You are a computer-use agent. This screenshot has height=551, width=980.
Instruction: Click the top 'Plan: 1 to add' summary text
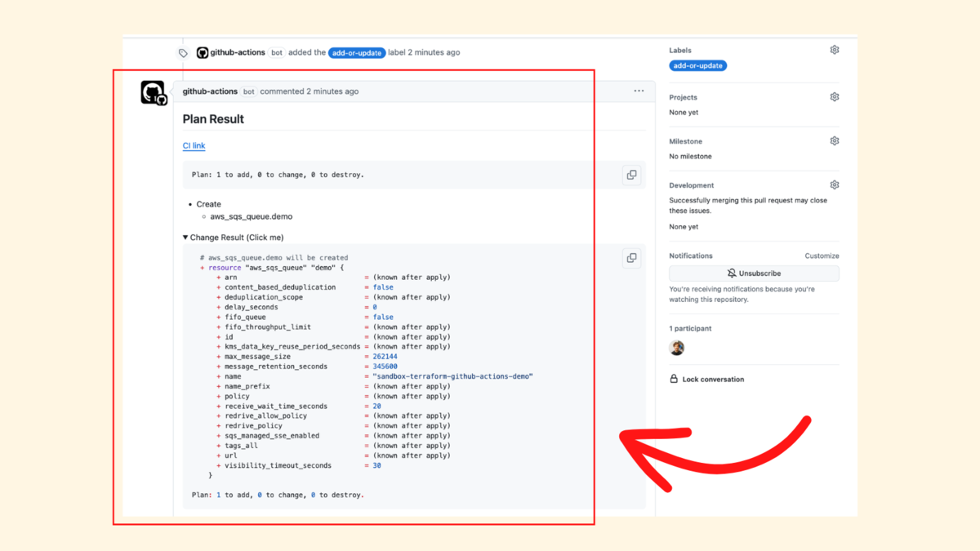pos(278,175)
